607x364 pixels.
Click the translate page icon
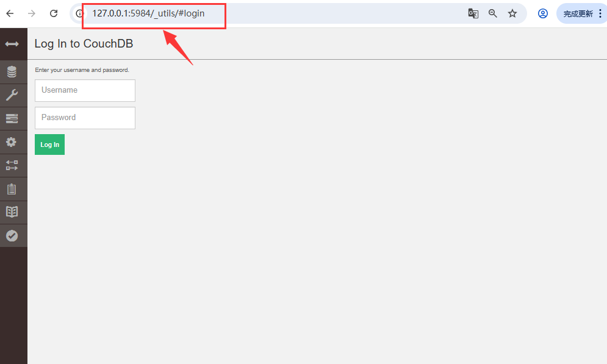pos(473,13)
